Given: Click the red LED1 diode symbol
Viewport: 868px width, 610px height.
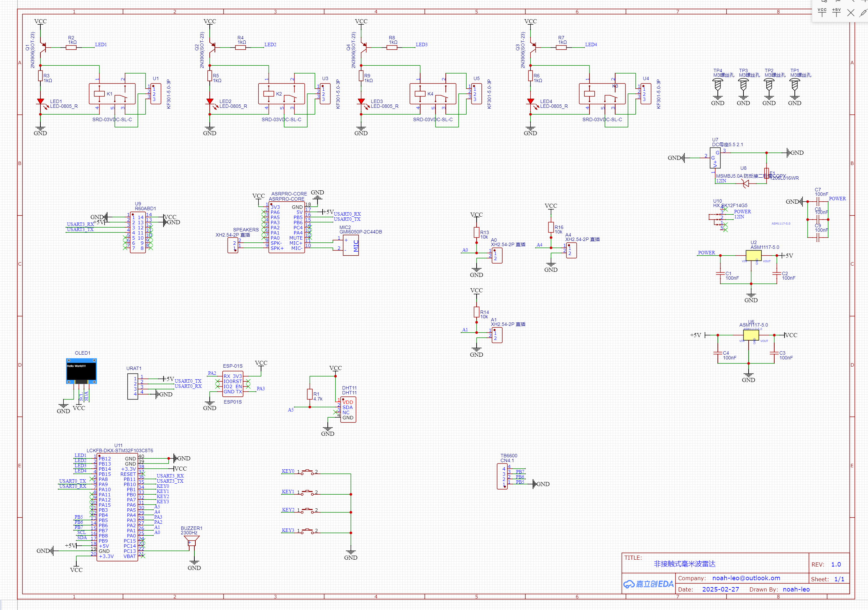Looking at the screenshot, I should pos(40,101).
